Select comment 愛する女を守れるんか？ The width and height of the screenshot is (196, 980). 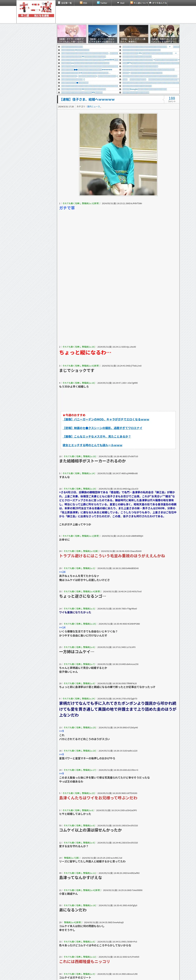coord(73,846)
